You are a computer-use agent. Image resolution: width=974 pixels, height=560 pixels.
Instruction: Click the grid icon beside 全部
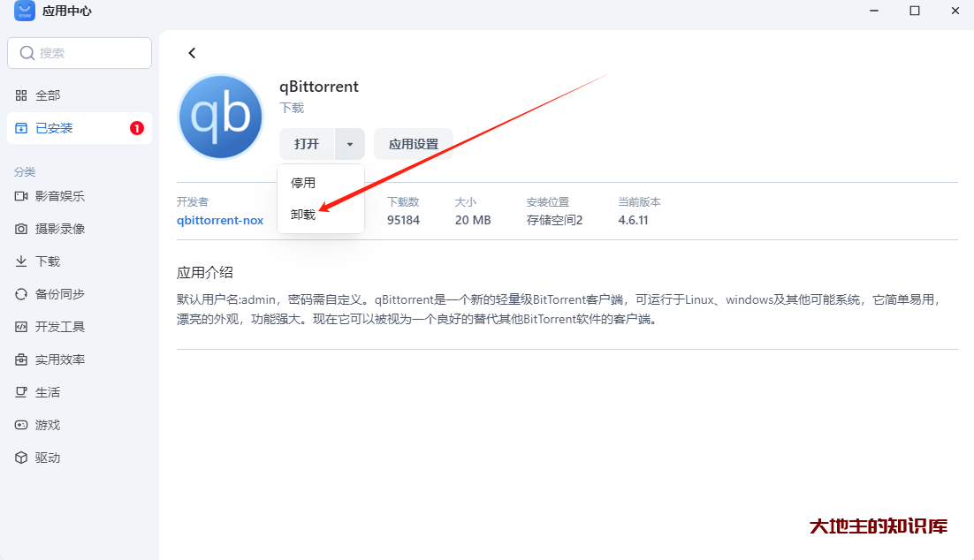pyautogui.click(x=21, y=95)
